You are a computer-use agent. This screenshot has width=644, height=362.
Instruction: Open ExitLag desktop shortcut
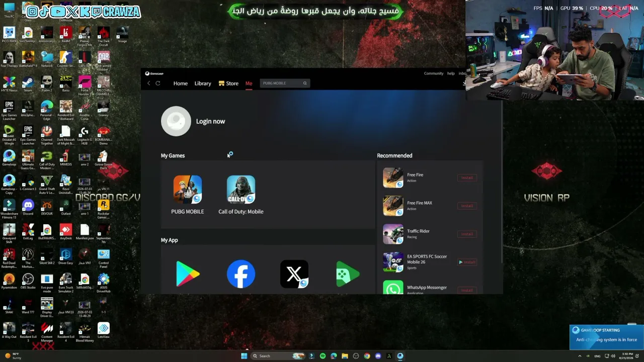pyautogui.click(x=28, y=231)
